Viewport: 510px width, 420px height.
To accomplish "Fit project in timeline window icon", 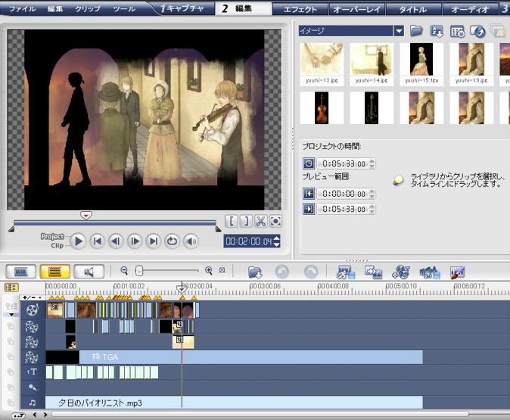I will pyautogui.click(x=222, y=270).
